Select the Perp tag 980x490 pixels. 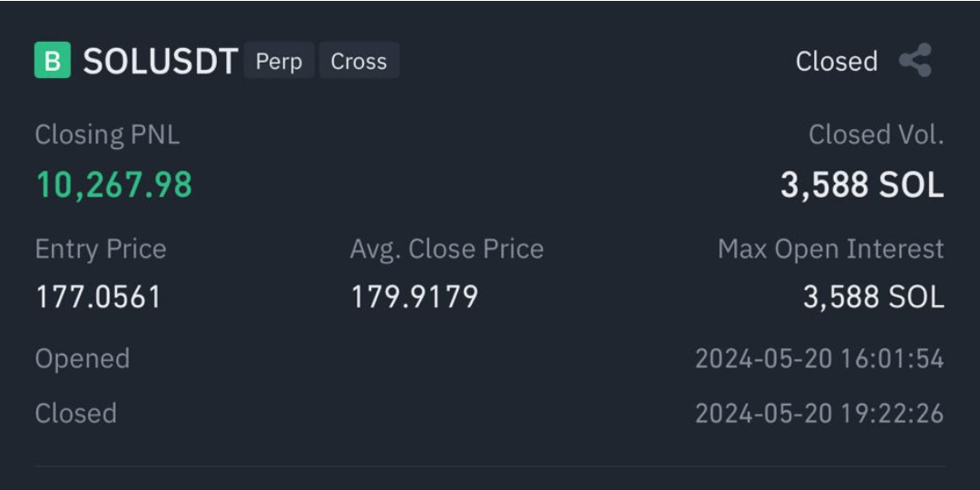(279, 60)
